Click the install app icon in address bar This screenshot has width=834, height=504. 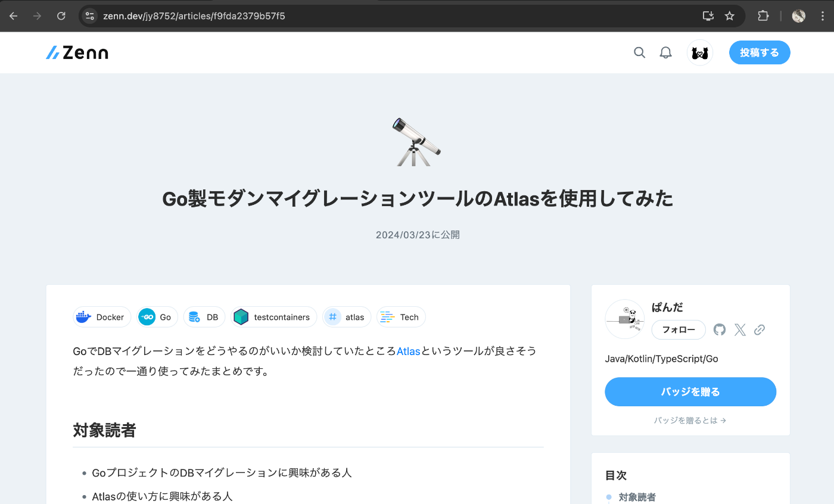(x=708, y=16)
